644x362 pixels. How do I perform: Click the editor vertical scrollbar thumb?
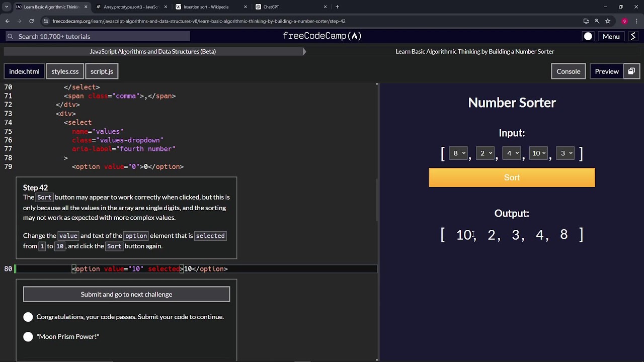(x=377, y=200)
